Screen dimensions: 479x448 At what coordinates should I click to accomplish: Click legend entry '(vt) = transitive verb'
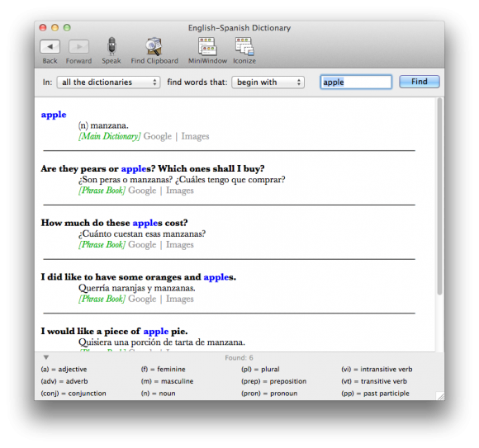point(374,381)
